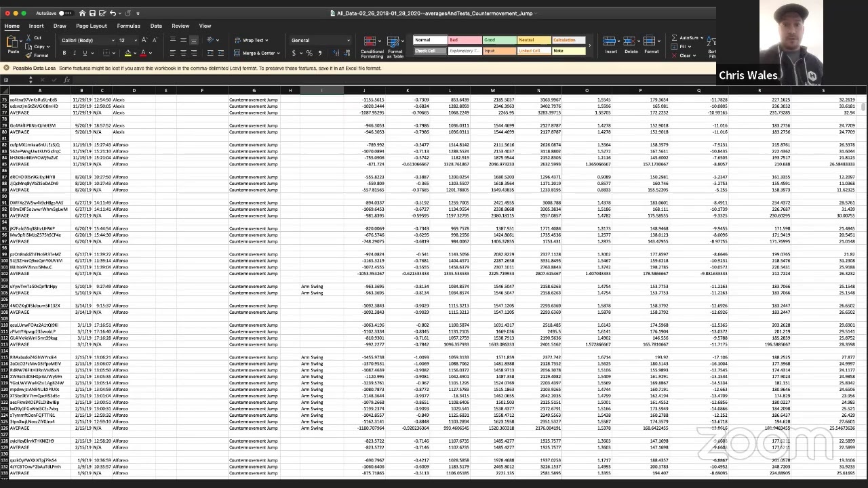The image size is (868, 488).
Task: Apply the Bad cell style
Action: tap(465, 40)
